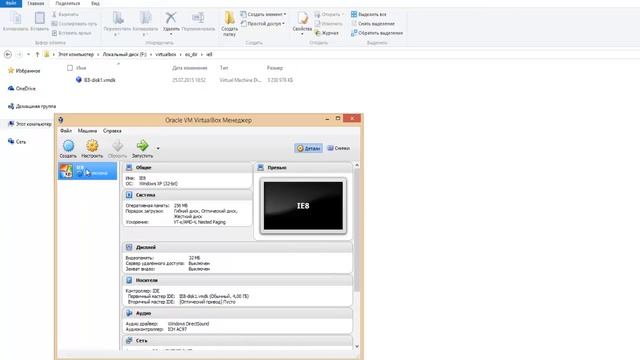Switch to Снимки view in VirtualBox

[x=339, y=148]
